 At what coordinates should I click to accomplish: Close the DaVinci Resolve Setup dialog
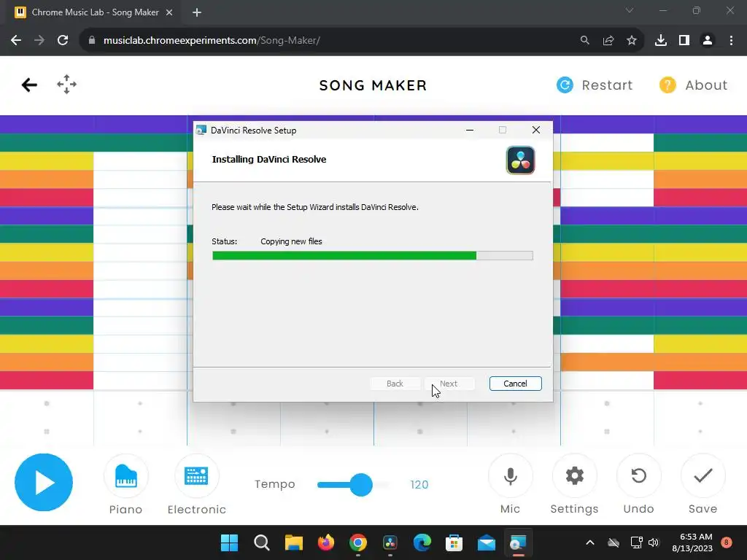click(536, 130)
